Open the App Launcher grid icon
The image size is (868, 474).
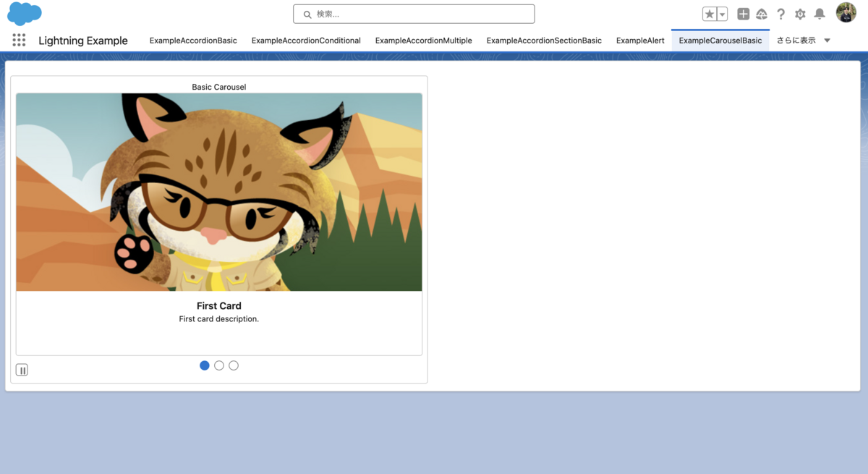click(x=18, y=40)
